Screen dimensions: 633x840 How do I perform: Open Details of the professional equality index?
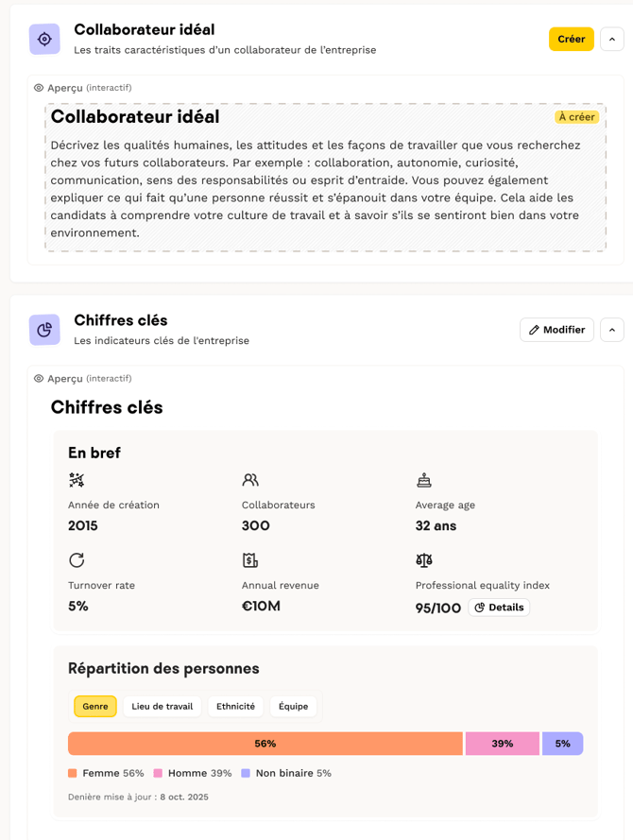click(499, 608)
